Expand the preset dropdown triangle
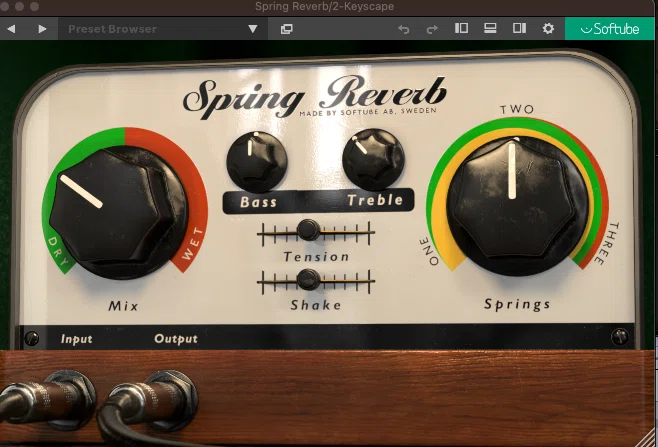The width and height of the screenshot is (658, 447). click(x=253, y=29)
